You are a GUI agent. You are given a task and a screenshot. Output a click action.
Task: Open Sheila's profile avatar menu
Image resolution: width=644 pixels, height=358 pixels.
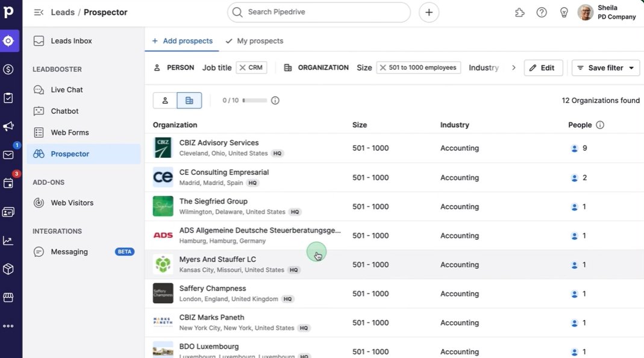(x=586, y=12)
